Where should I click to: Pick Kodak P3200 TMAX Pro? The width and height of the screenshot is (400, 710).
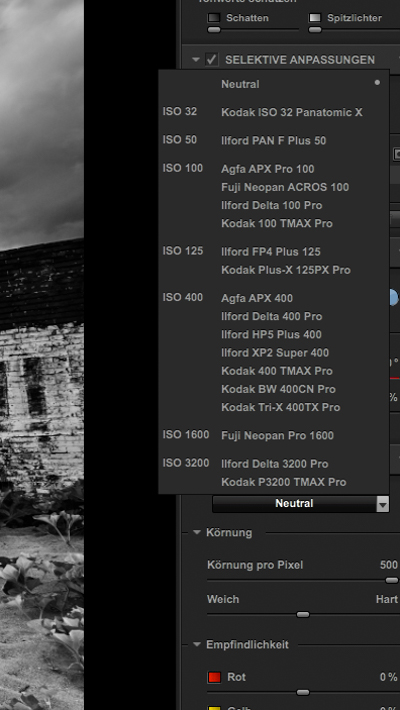284,482
